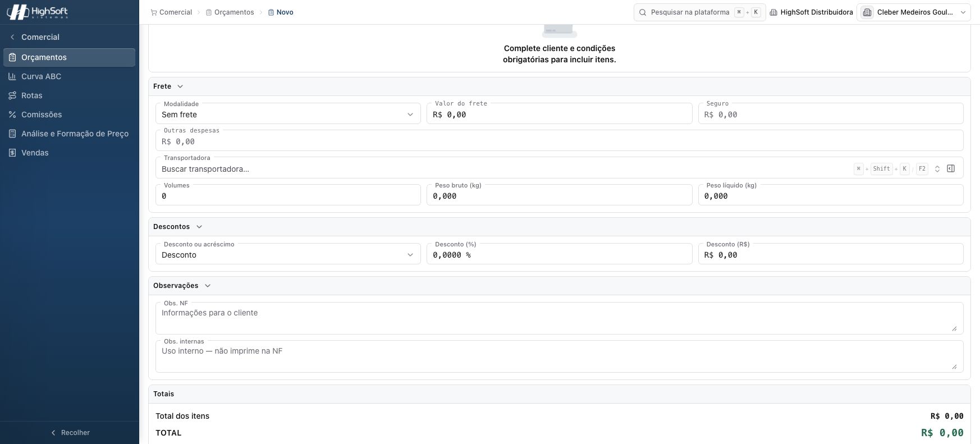Open the Desconto ou acréscimo dropdown

[x=288, y=254]
